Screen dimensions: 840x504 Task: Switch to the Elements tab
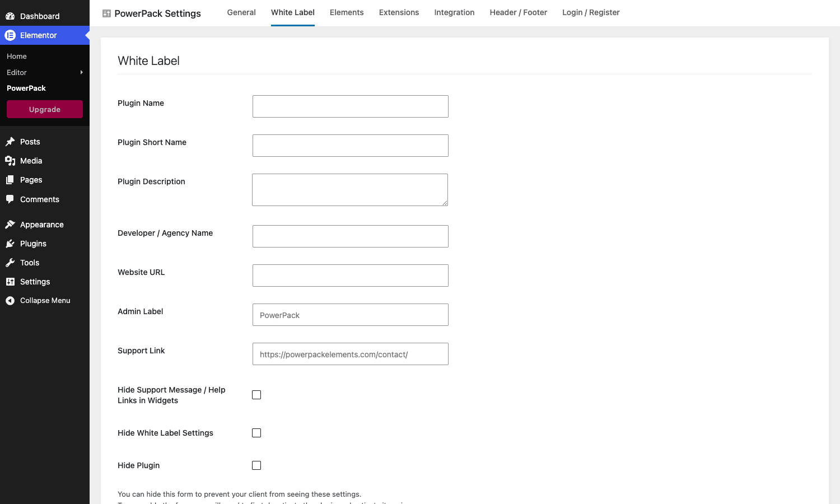click(347, 12)
